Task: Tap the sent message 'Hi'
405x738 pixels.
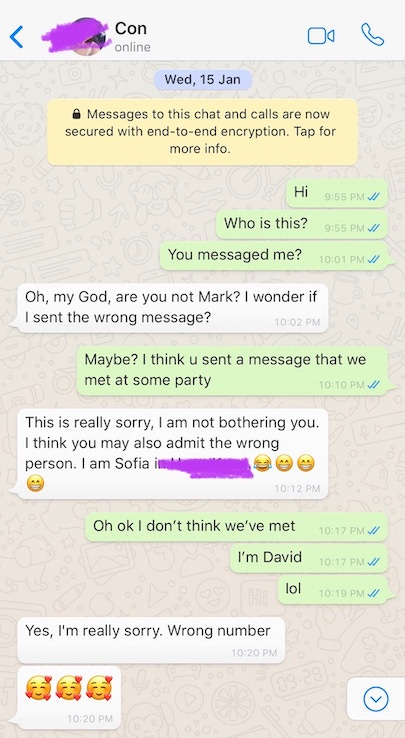Action: coord(337,193)
